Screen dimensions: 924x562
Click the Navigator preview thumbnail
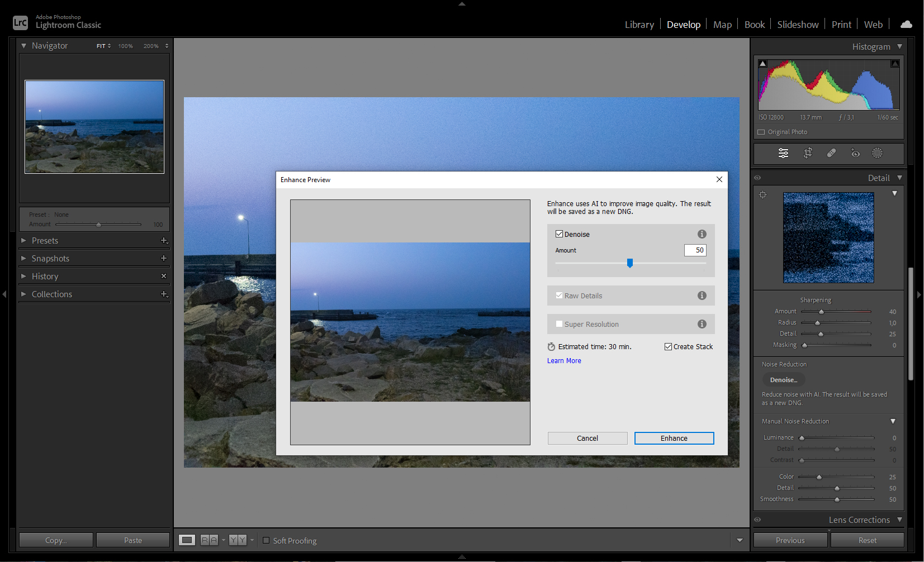click(94, 126)
